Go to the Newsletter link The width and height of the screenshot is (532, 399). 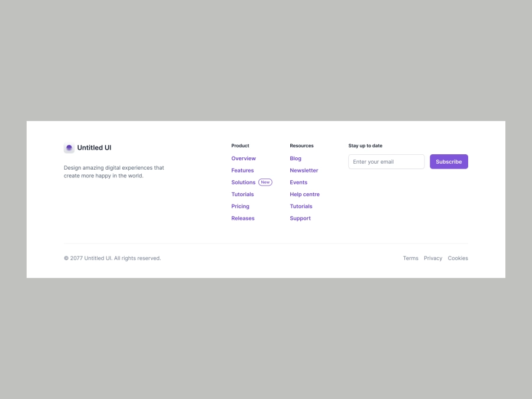pyautogui.click(x=304, y=170)
